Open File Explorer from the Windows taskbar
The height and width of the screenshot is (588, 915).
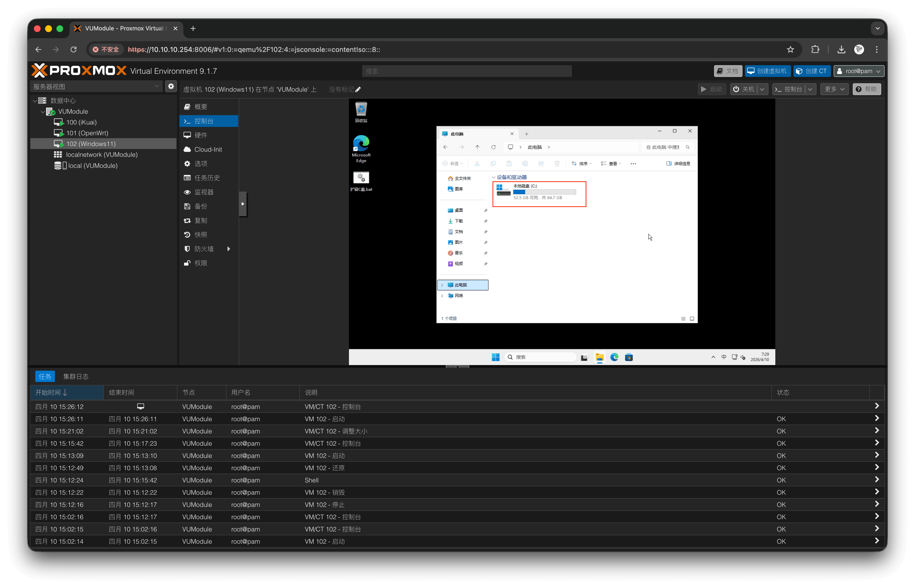599,357
